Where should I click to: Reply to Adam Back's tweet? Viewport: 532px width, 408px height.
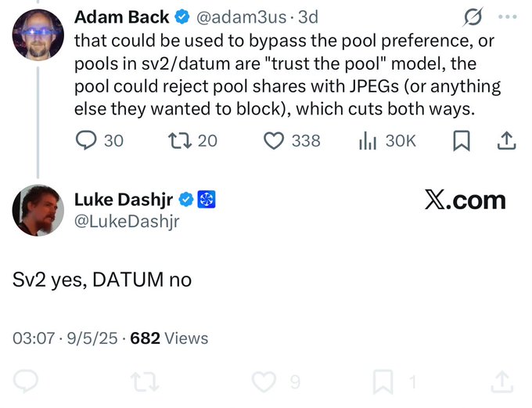click(87, 141)
